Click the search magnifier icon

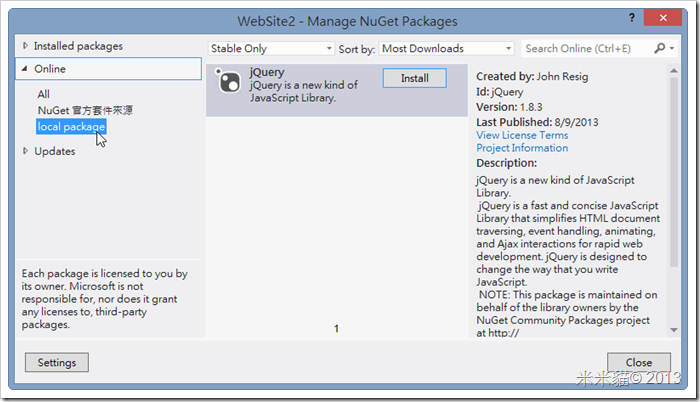(659, 48)
